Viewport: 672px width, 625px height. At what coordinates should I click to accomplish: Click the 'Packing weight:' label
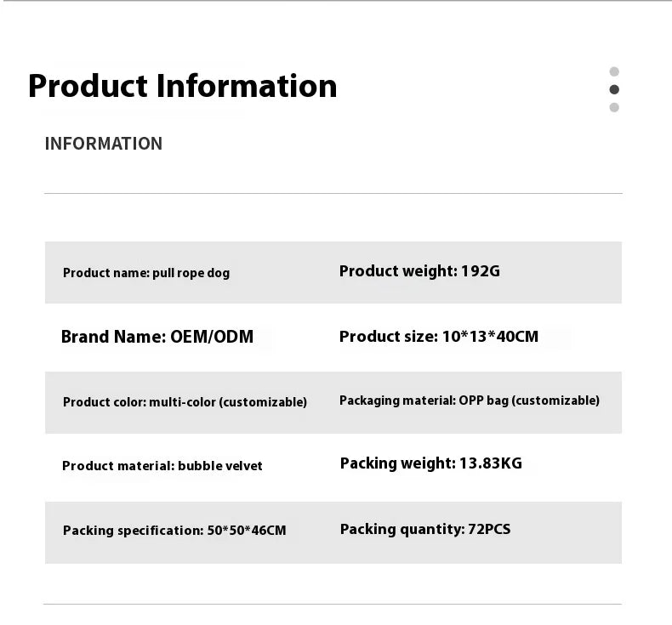[397, 463]
